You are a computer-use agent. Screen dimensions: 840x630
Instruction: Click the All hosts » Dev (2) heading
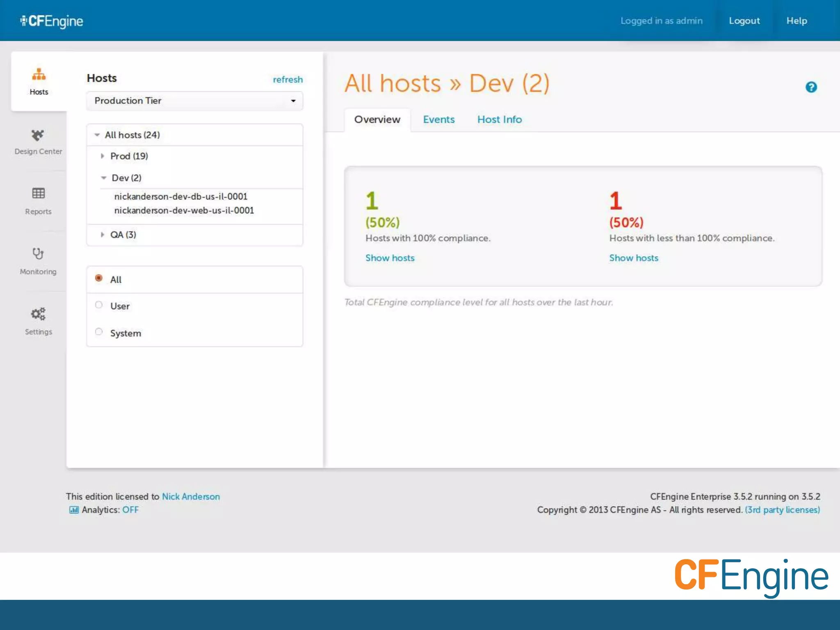447,83
